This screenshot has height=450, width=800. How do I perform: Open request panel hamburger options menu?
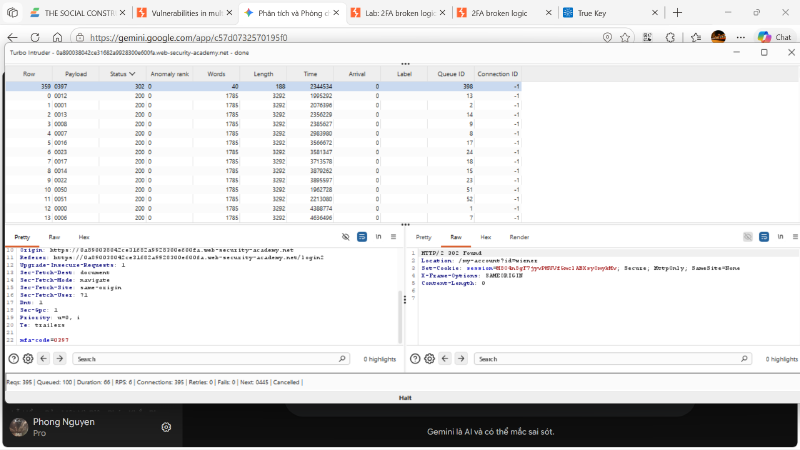click(x=393, y=237)
